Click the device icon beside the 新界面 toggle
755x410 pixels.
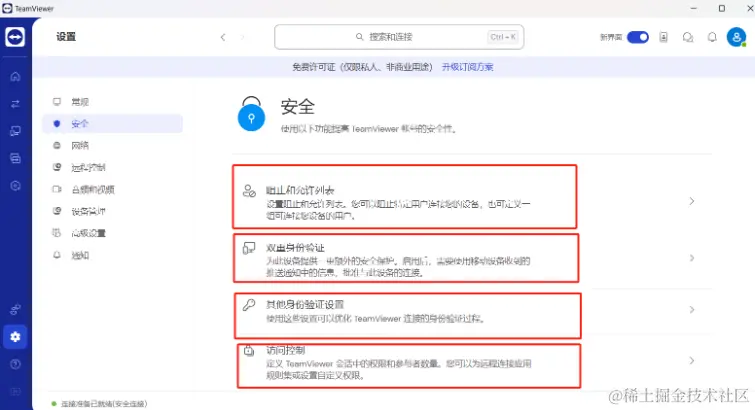[664, 37]
